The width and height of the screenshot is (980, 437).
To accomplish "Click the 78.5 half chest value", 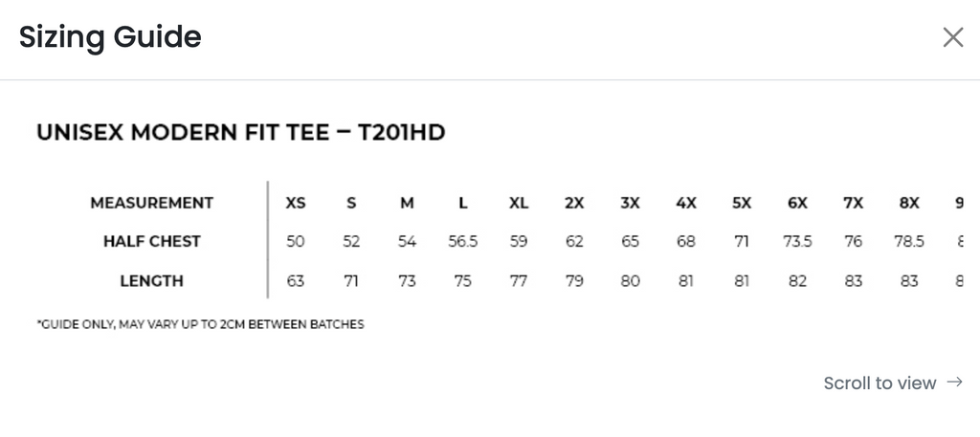I will tap(909, 242).
